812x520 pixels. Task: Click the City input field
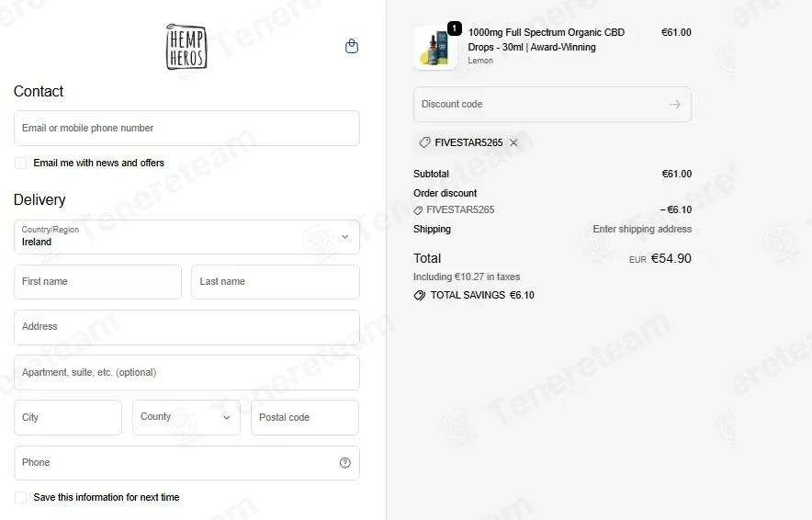click(68, 417)
